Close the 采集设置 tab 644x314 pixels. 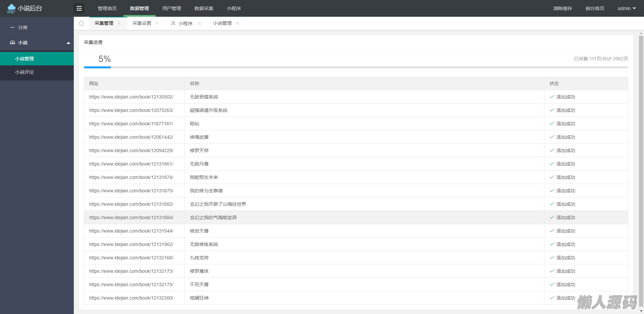pyautogui.click(x=157, y=23)
